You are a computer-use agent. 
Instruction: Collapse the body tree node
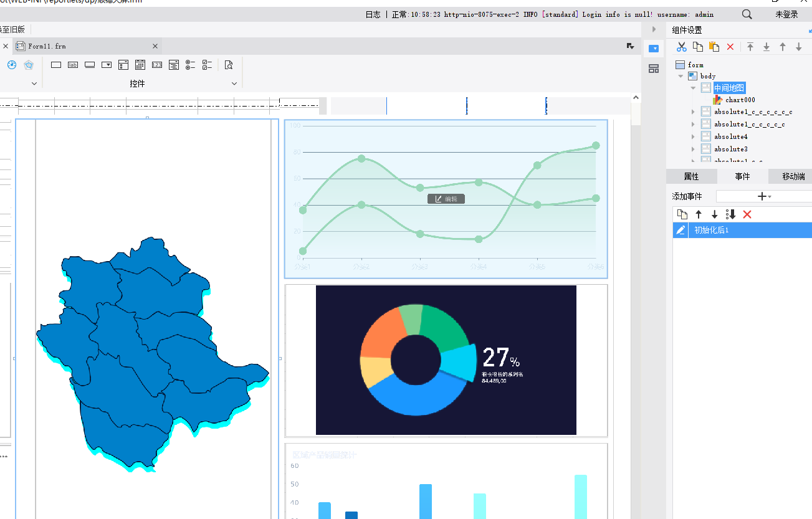[681, 76]
